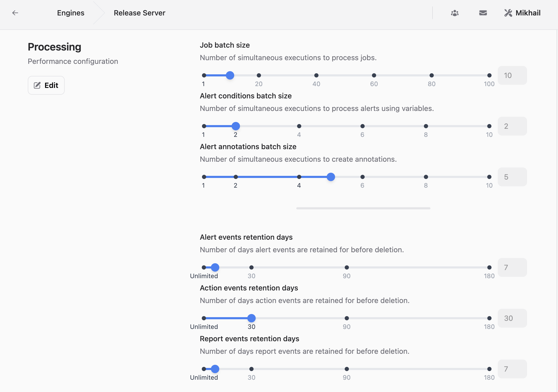Viewport: 558px width, 392px height.
Task: Click the Job batch size value field
Action: 512,75
